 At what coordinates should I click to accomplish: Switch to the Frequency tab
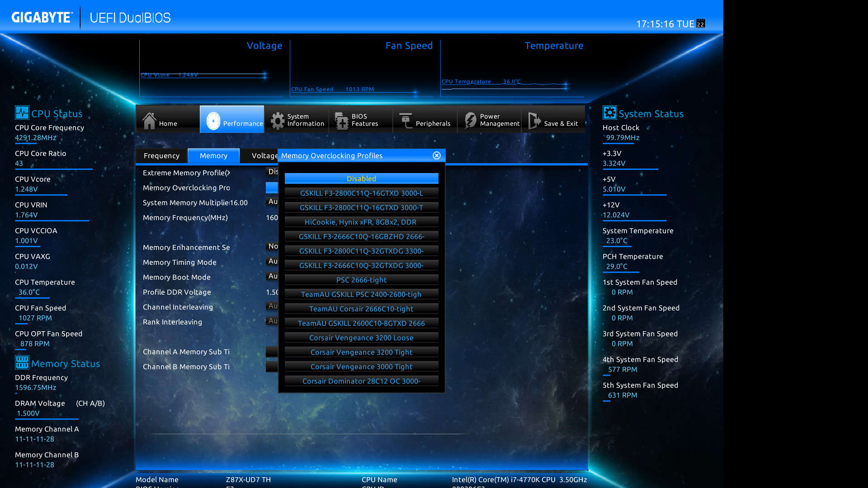tap(161, 155)
